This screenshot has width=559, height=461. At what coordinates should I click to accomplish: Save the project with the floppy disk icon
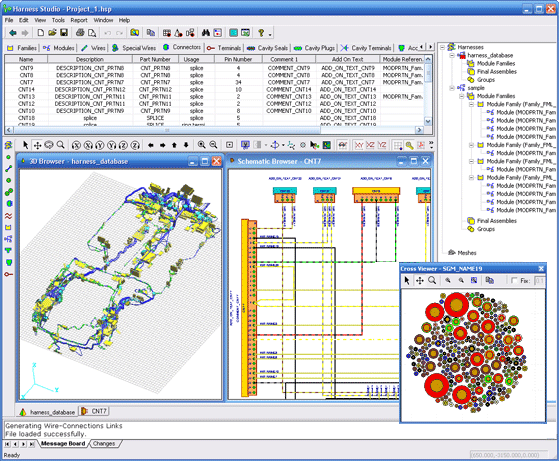(64, 33)
